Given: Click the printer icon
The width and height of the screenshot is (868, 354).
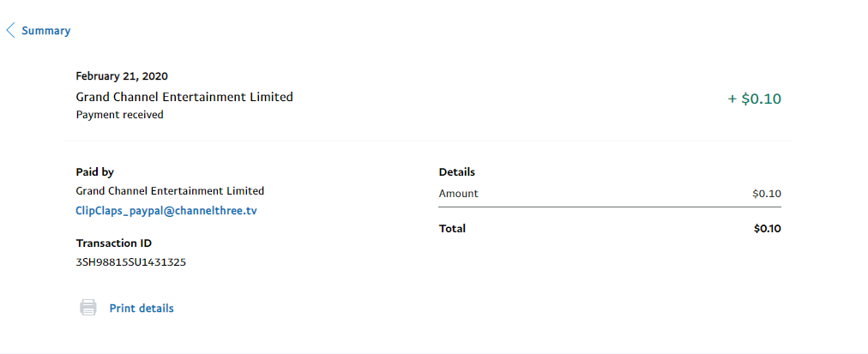Looking at the screenshot, I should click(x=87, y=308).
